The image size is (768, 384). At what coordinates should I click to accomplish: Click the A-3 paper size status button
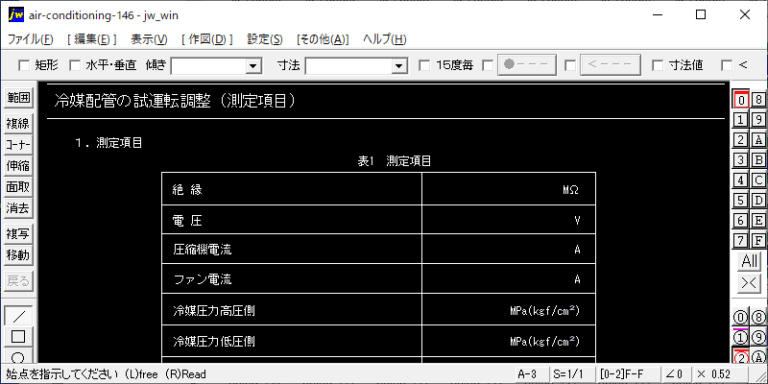(531, 375)
